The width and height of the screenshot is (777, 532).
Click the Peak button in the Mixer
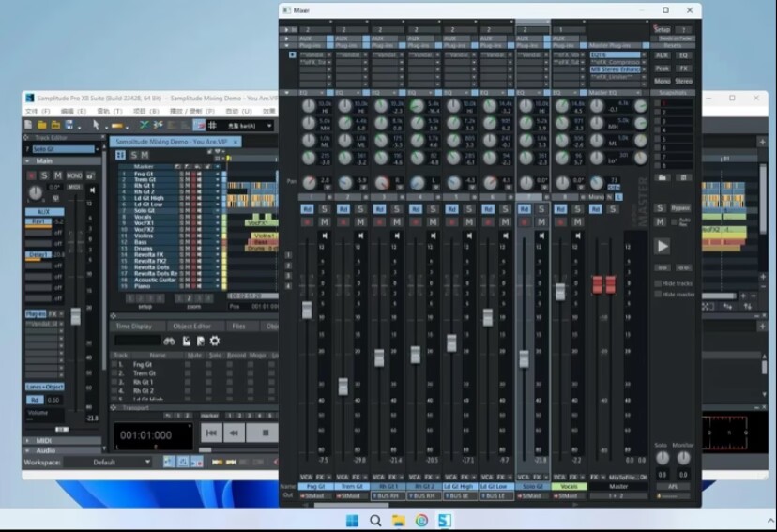point(662,68)
